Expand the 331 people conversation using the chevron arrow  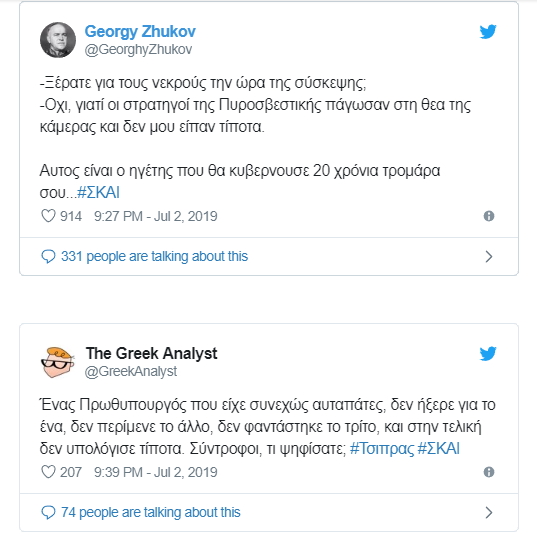click(x=489, y=257)
